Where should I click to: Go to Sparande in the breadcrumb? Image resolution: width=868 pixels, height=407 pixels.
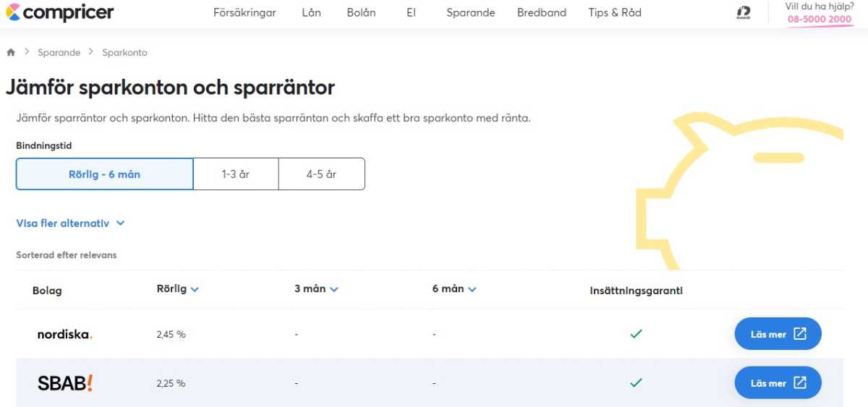pyautogui.click(x=59, y=52)
